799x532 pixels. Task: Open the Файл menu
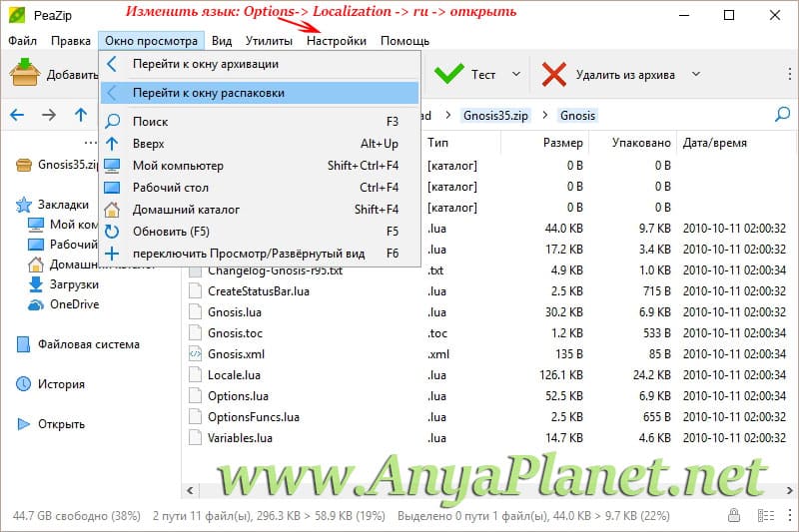pos(22,41)
